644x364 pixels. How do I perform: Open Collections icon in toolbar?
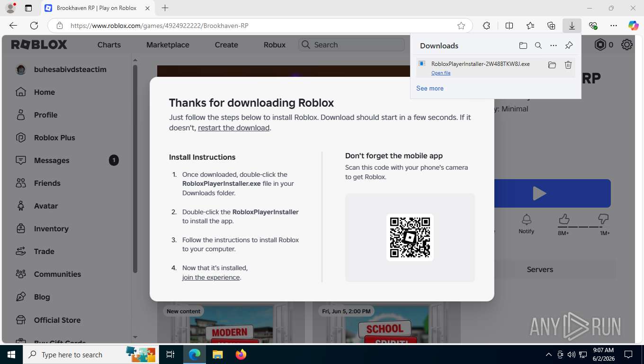pos(551,26)
